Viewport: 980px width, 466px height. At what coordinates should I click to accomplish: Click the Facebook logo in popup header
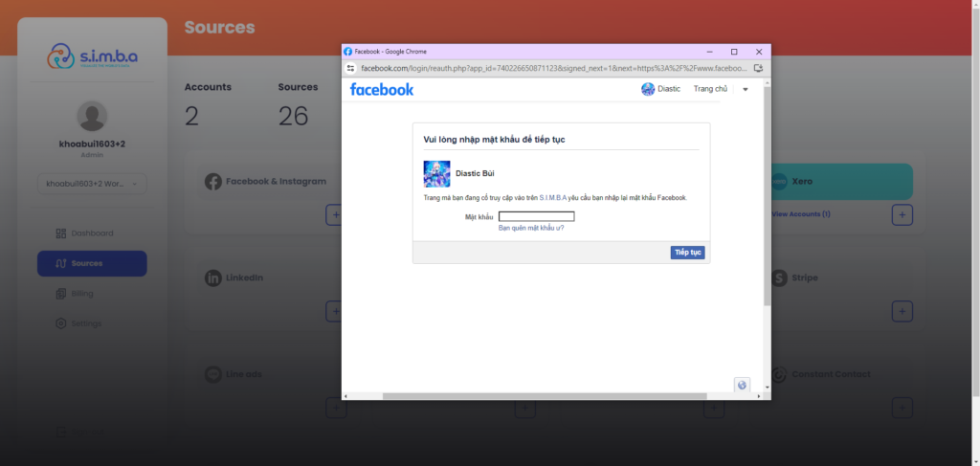click(382, 89)
